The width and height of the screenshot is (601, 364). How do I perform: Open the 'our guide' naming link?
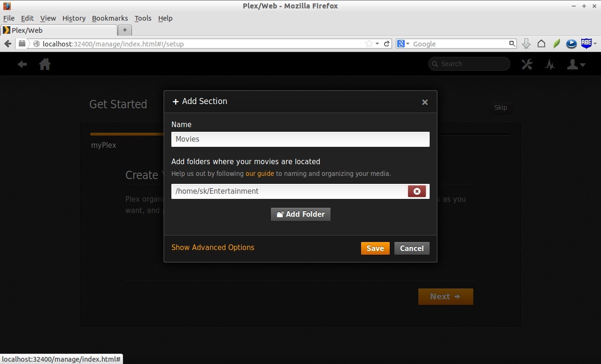point(260,174)
